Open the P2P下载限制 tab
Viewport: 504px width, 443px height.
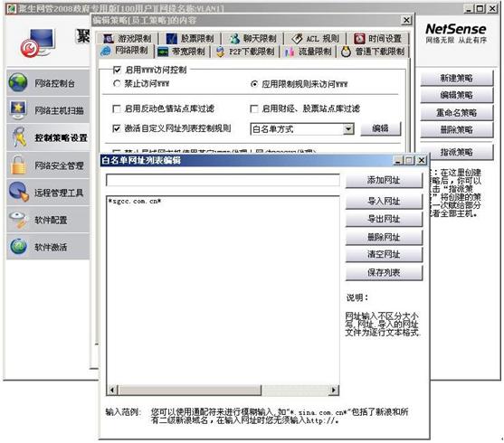[245, 52]
